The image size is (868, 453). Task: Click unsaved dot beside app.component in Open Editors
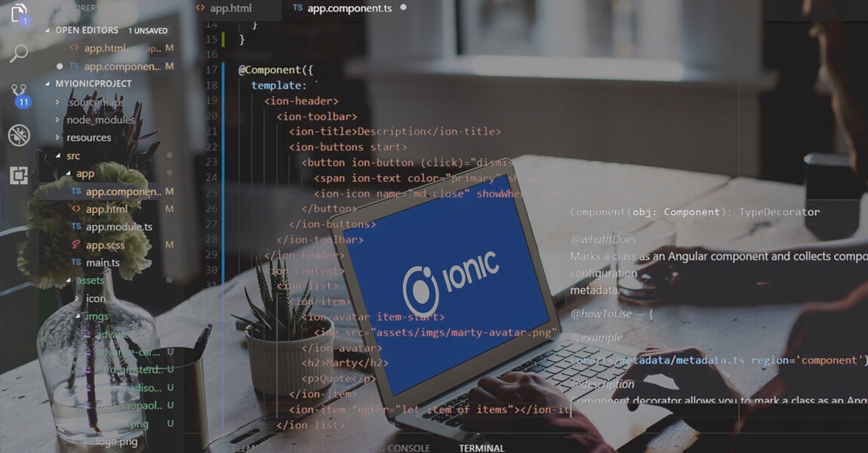[59, 66]
